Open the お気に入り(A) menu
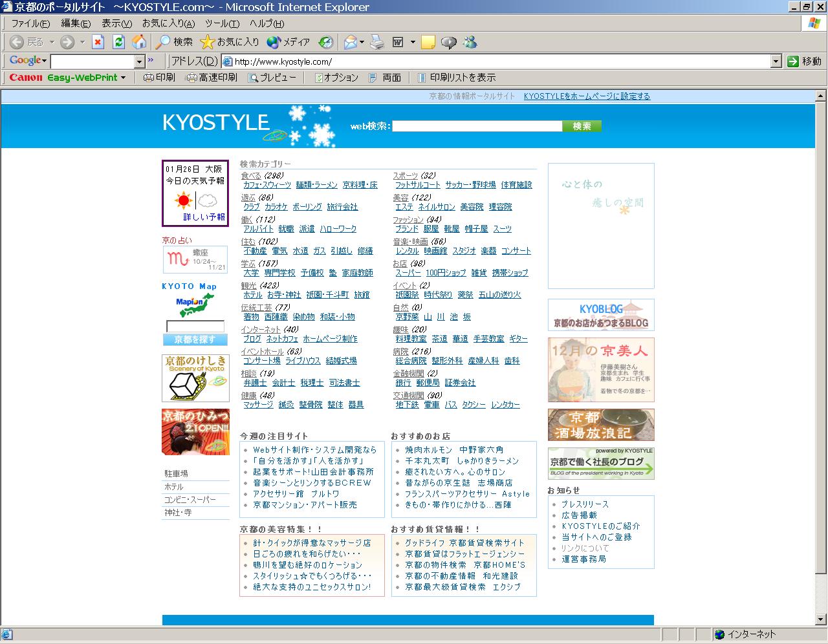 168,24
